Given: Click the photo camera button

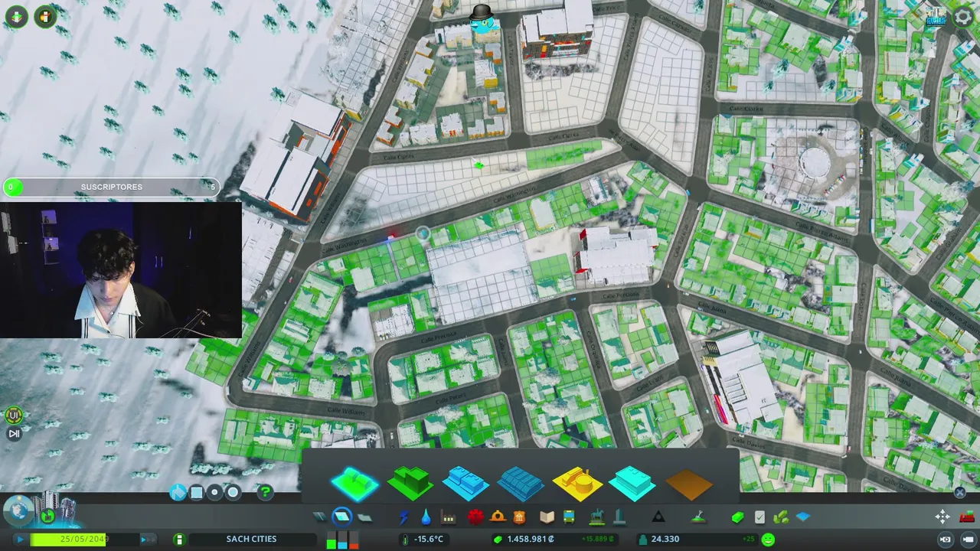Looking at the screenshot, I should pos(946,540).
